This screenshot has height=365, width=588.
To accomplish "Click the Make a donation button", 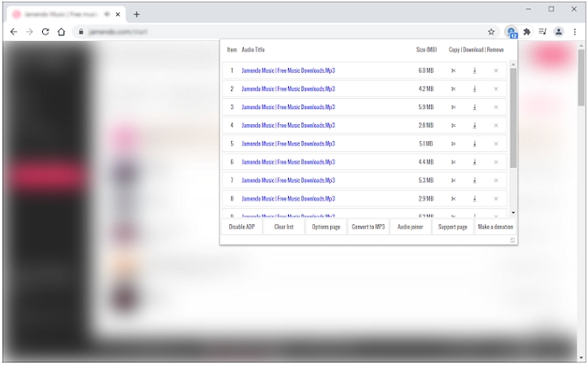I will pos(496,227).
